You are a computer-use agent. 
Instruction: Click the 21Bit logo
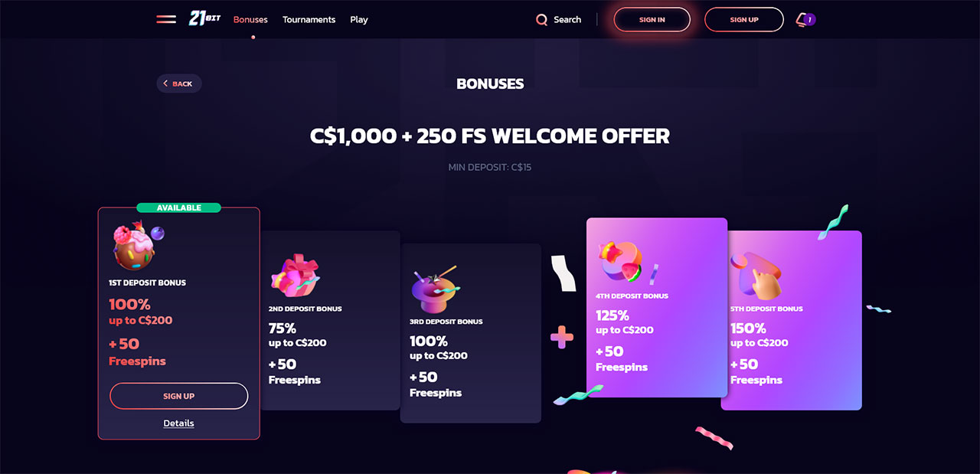click(x=204, y=18)
